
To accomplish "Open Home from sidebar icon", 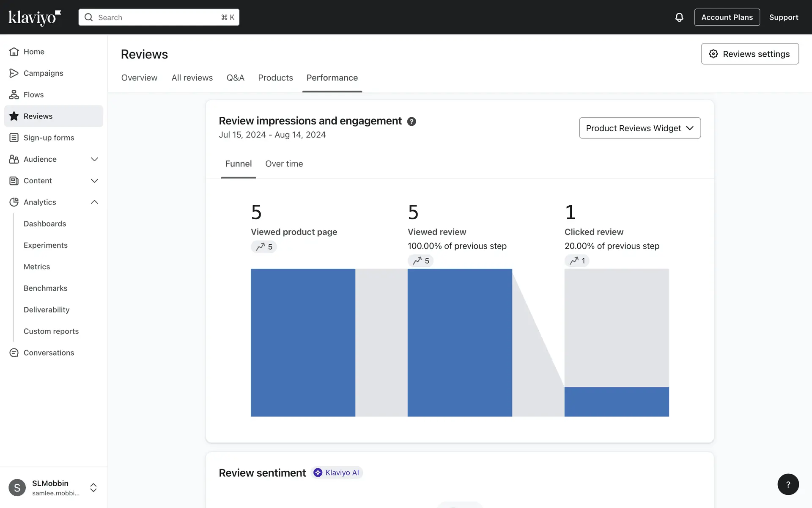I will [14, 52].
